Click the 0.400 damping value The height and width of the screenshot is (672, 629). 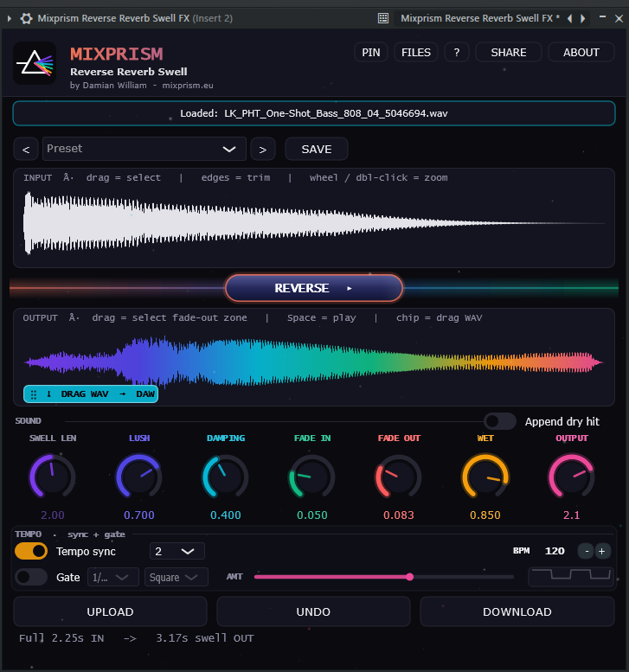226,515
